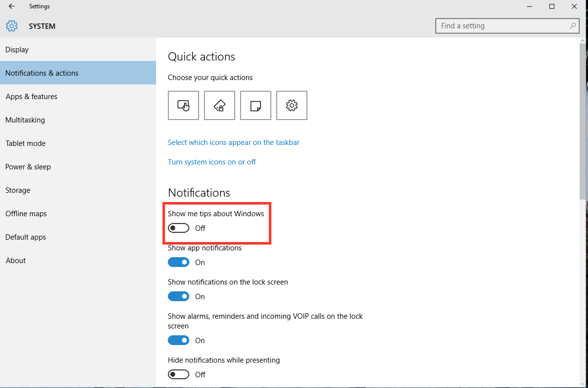This screenshot has width=588, height=388.
Task: Select the Tablet mode quick action icon
Action: pyautogui.click(x=183, y=105)
